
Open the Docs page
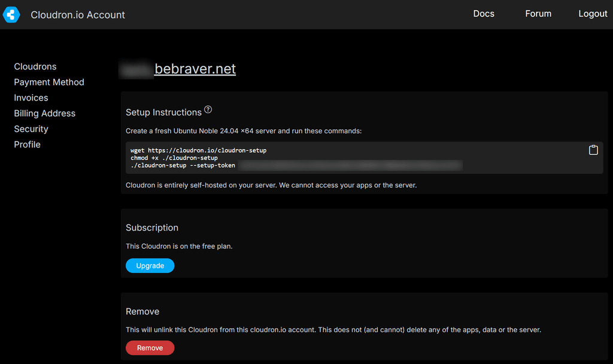coord(483,14)
